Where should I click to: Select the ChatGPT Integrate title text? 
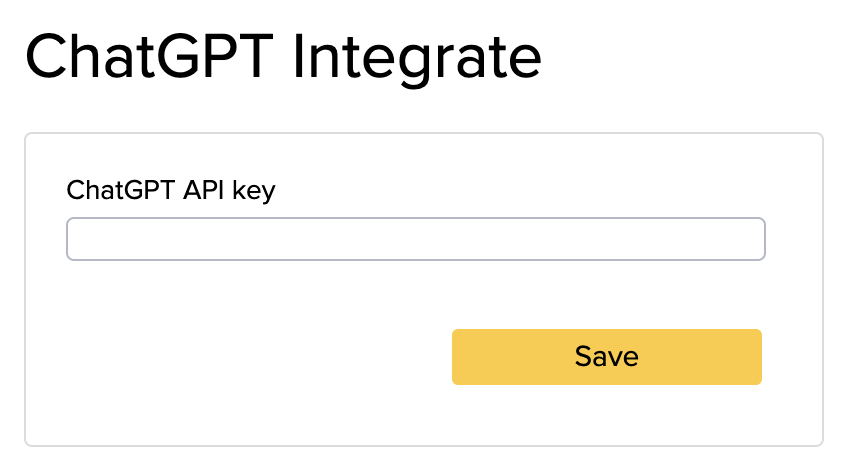point(282,57)
